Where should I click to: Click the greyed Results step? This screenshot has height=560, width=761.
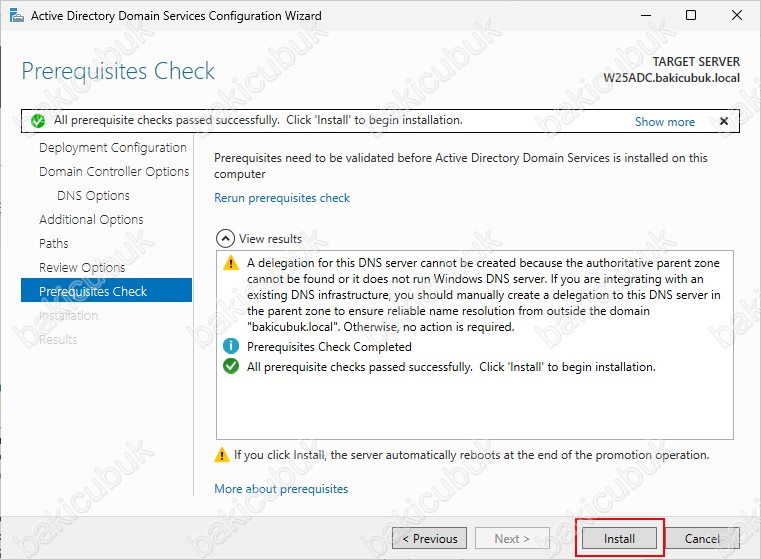coord(58,340)
